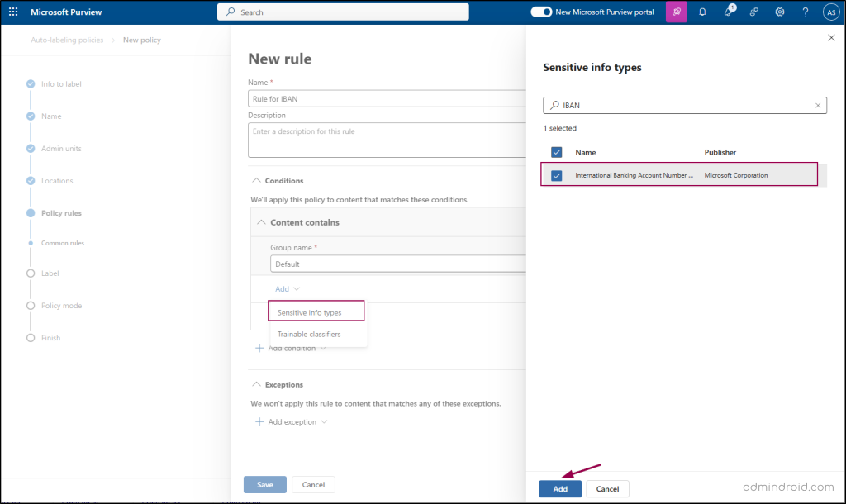Uncheck the International Banking Account Number checkbox

[x=557, y=175]
